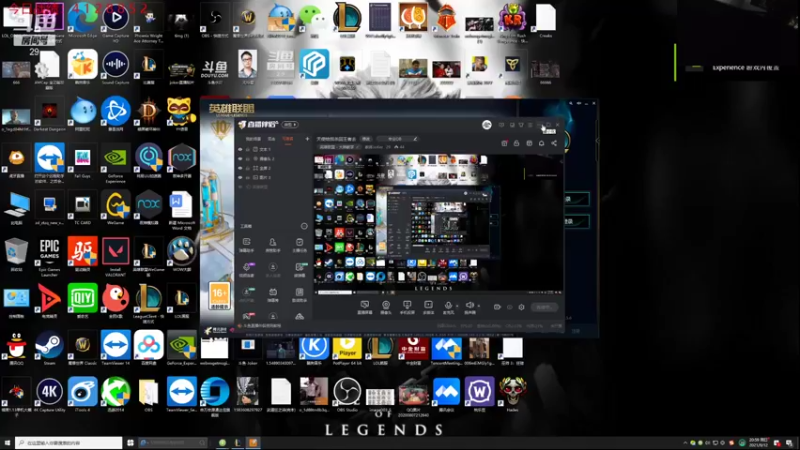This screenshot has height=450, width=800.
Task: Launch Kingdom Rush KR desktop icon
Action: click(512, 18)
